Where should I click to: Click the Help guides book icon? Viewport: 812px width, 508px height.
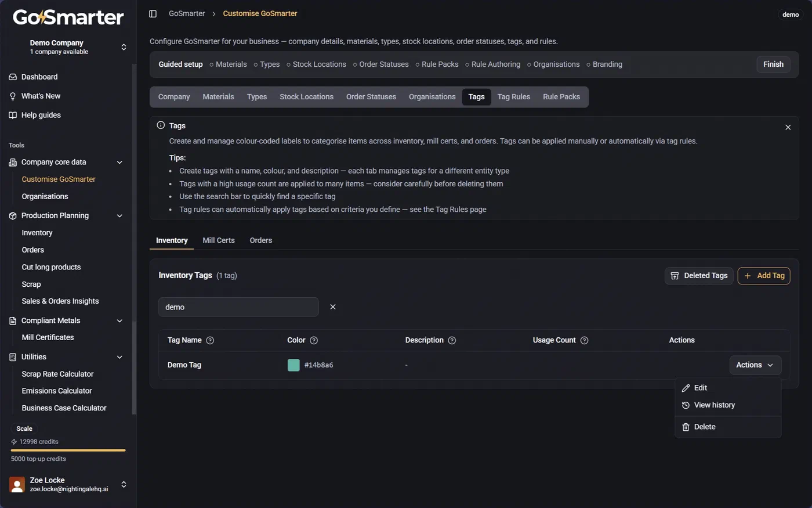[13, 115]
